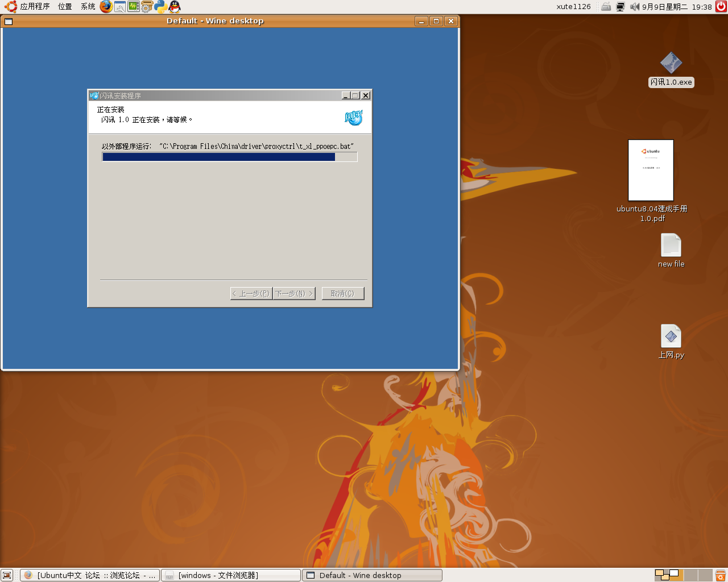Switch to the third workspace in switcher

691,575
